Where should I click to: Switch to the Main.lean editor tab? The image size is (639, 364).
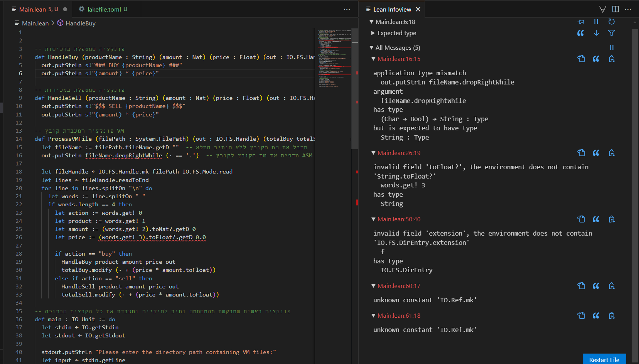pyautogui.click(x=39, y=9)
